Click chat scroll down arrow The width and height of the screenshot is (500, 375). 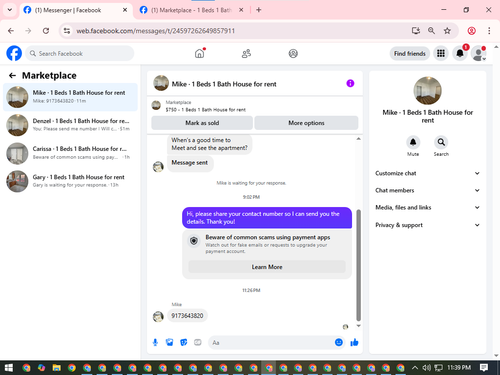tap(359, 326)
